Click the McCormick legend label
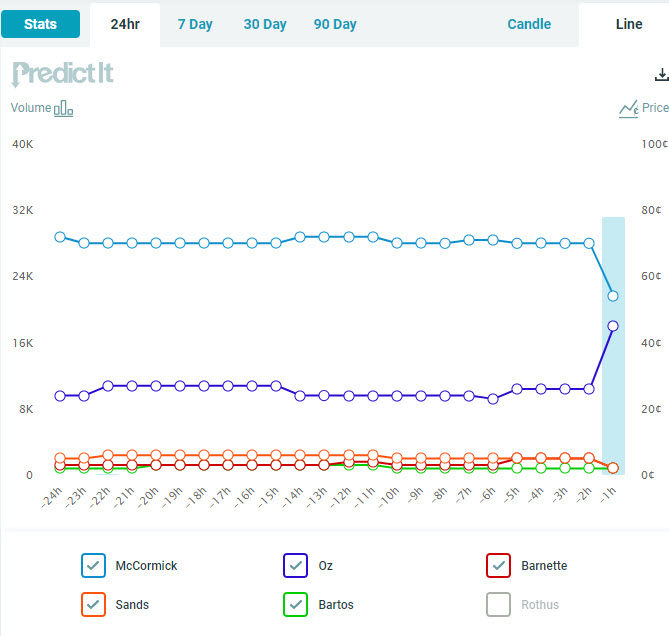 click(146, 566)
